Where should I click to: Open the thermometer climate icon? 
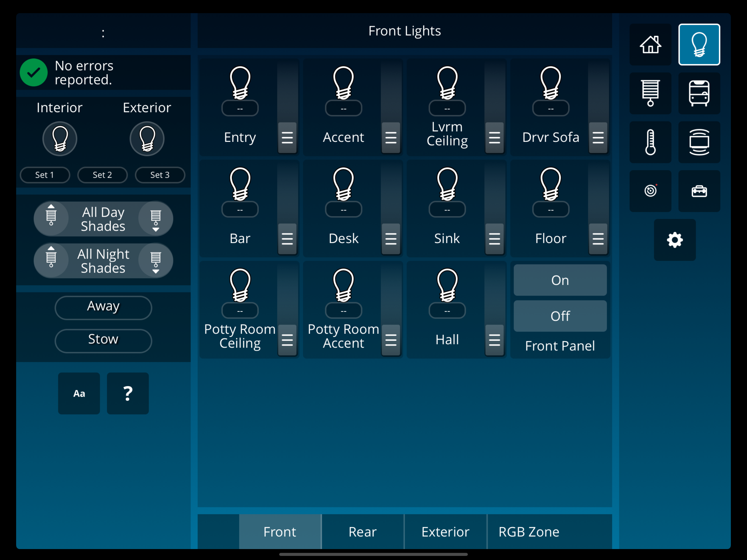point(650,142)
